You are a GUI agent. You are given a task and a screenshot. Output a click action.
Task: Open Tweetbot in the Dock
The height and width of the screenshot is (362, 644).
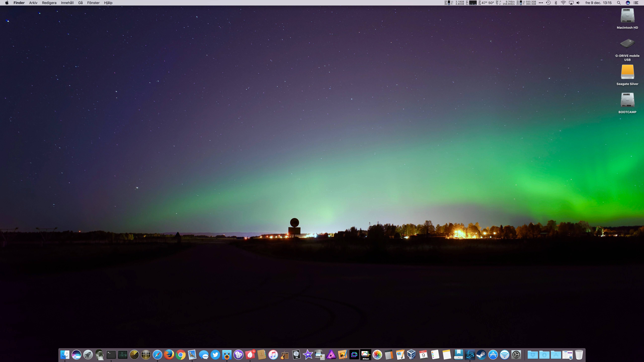click(x=227, y=354)
